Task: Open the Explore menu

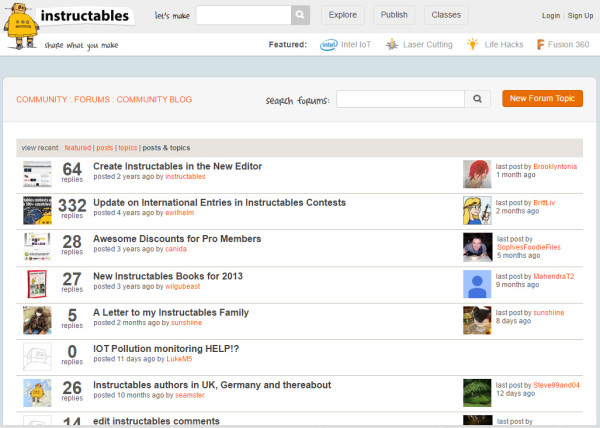Action: pyautogui.click(x=342, y=15)
